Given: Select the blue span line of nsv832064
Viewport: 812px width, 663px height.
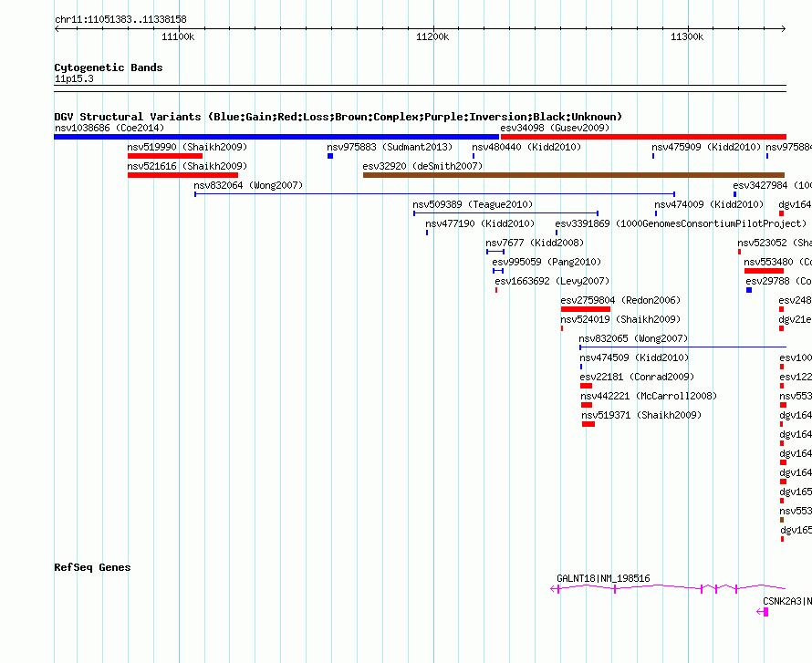Looking at the screenshot, I should pyautogui.click(x=435, y=194).
